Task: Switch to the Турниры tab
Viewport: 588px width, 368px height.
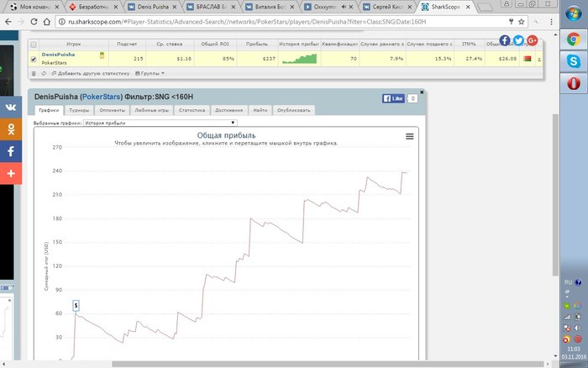Action: [x=79, y=110]
